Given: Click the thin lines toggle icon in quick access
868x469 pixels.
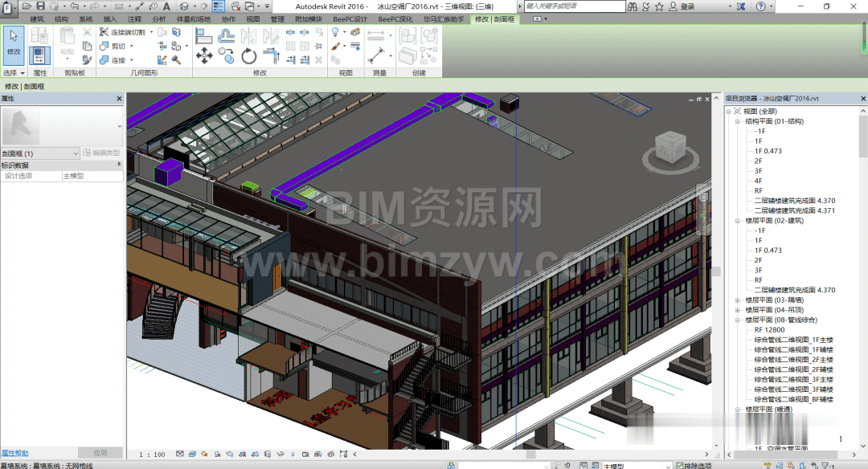Looking at the screenshot, I should [219, 6].
